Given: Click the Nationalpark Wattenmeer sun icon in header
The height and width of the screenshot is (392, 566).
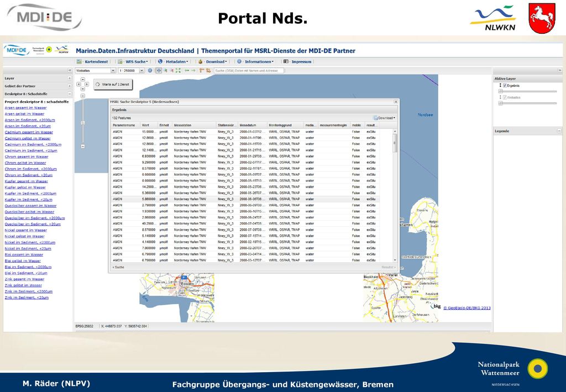Looking at the screenshot, I should pyautogui.click(x=49, y=49).
